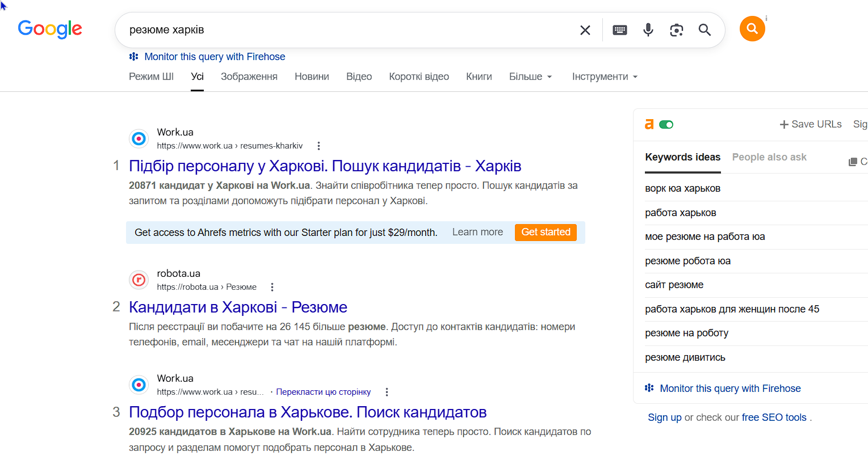Start voice search with the microphone icon
Screen dimensions: 868x460
(648, 30)
